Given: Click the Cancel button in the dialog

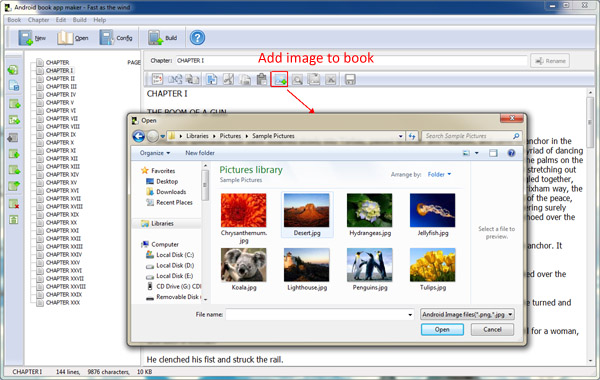Looking at the screenshot, I should click(x=492, y=329).
